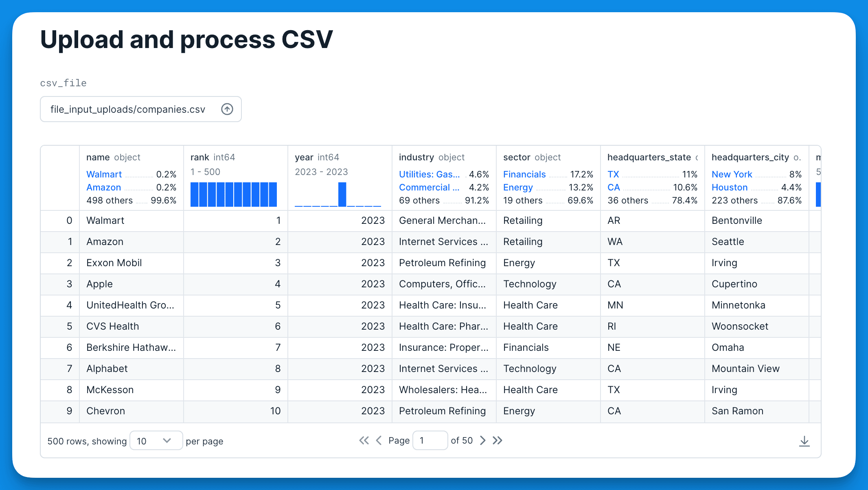Click the Seattle city cell
Screen dimensions: 868x490
click(x=757, y=242)
